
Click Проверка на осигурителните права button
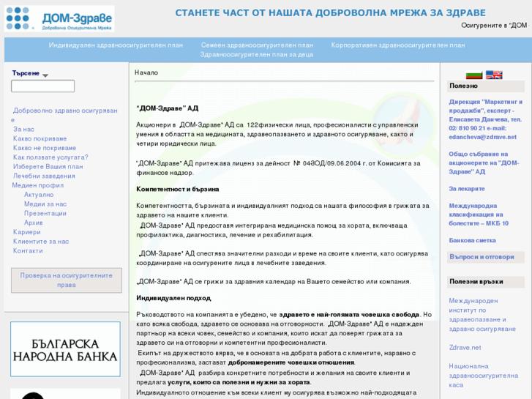[x=67, y=280]
